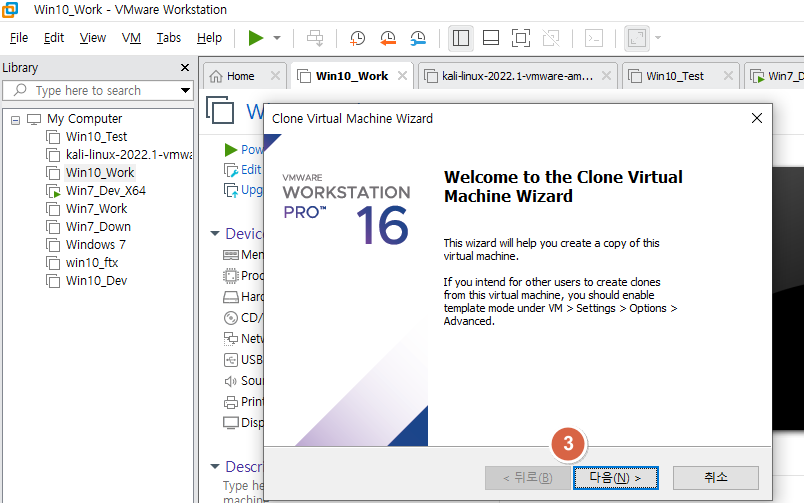Click the Sound Card device icon
804x503 pixels.
(231, 381)
